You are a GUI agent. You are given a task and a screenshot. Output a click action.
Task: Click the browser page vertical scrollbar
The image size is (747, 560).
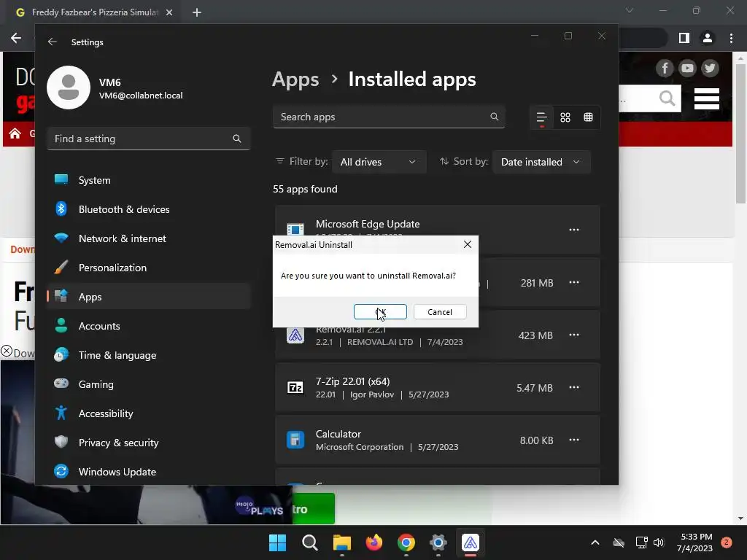pos(740,133)
